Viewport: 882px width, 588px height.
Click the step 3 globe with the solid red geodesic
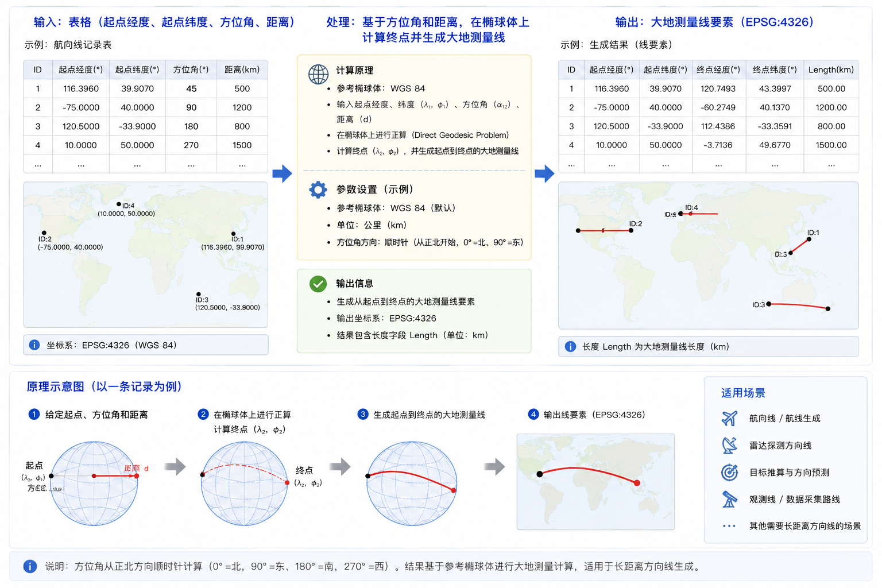[412, 483]
